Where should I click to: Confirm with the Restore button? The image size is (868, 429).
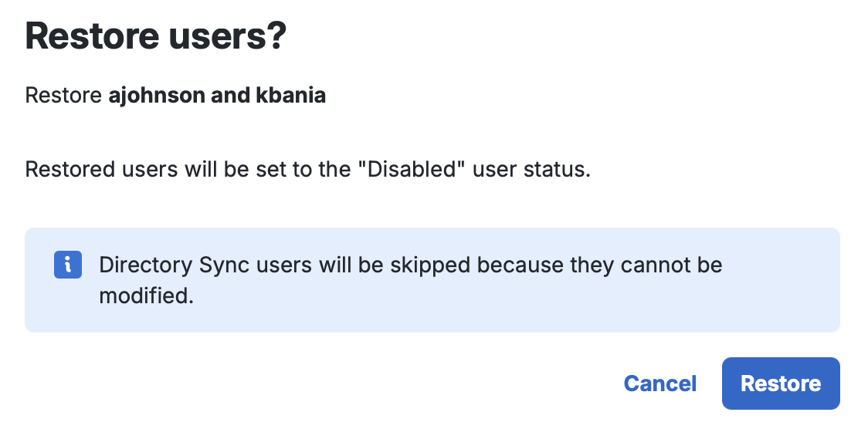coord(780,383)
